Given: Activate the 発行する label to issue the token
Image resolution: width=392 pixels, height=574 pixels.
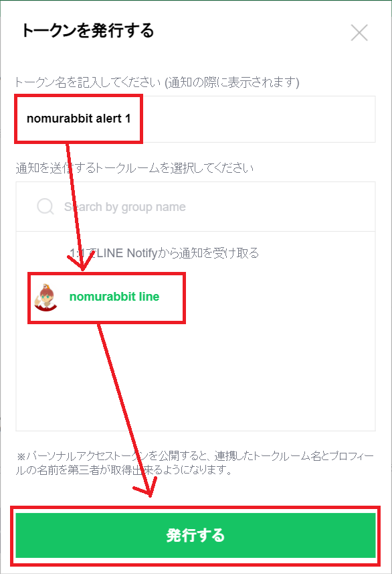Looking at the screenshot, I should click(x=195, y=536).
